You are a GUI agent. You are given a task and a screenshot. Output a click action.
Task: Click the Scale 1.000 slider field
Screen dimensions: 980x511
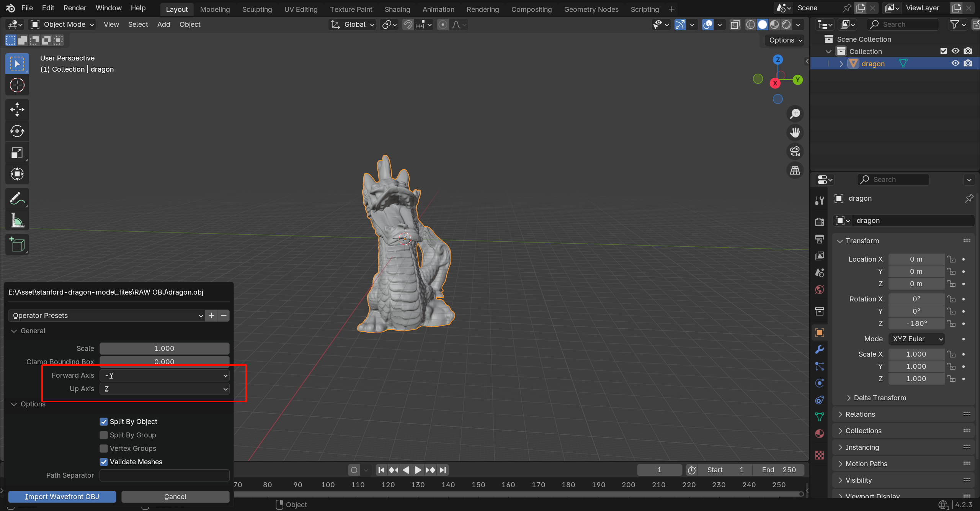tap(165, 348)
